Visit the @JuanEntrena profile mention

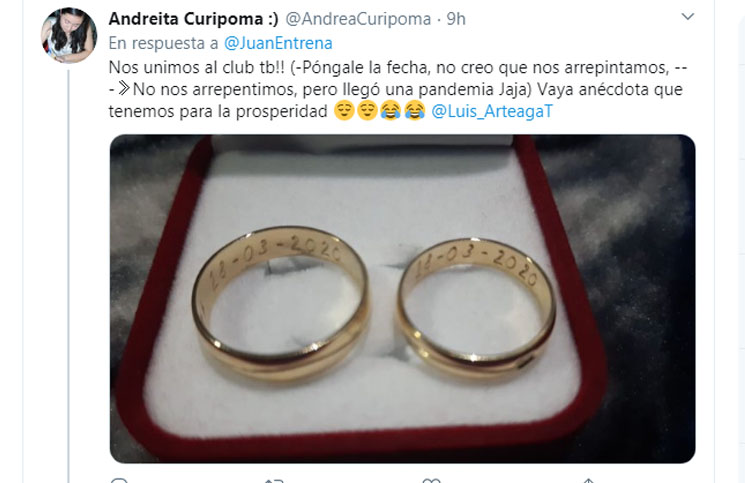pyautogui.click(x=278, y=43)
